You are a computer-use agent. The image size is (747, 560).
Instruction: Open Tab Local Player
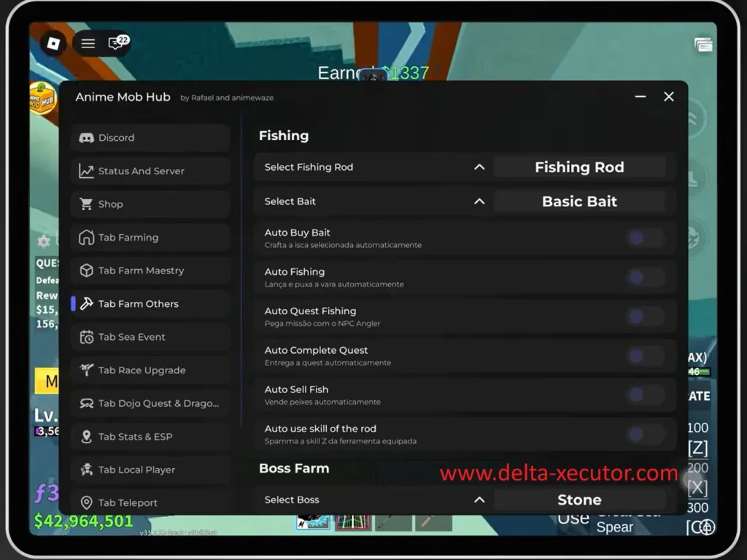(x=150, y=470)
